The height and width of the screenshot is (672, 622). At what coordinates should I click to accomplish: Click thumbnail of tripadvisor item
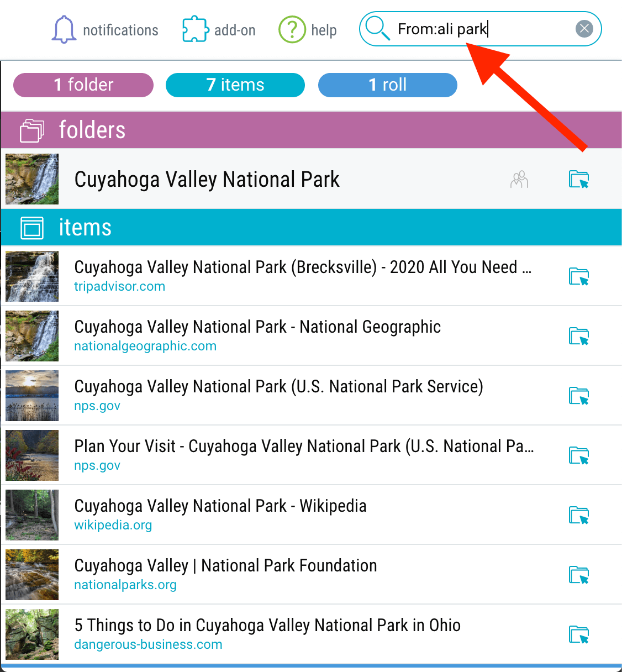(x=32, y=276)
